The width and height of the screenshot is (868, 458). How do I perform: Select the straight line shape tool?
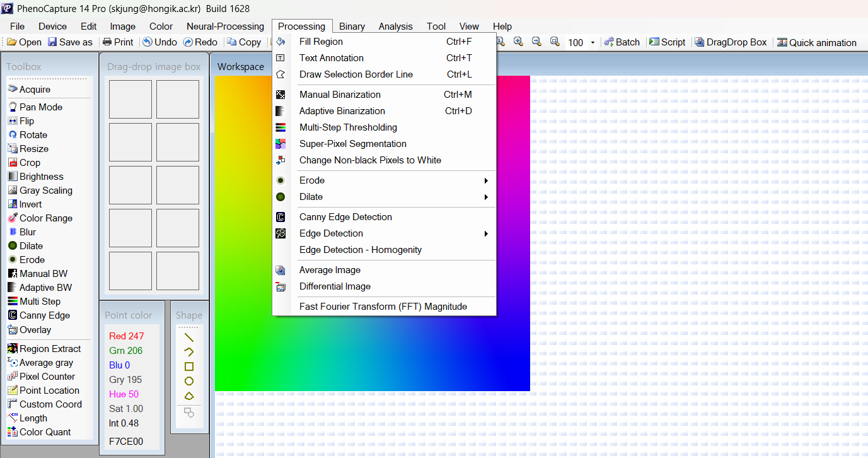pos(188,338)
